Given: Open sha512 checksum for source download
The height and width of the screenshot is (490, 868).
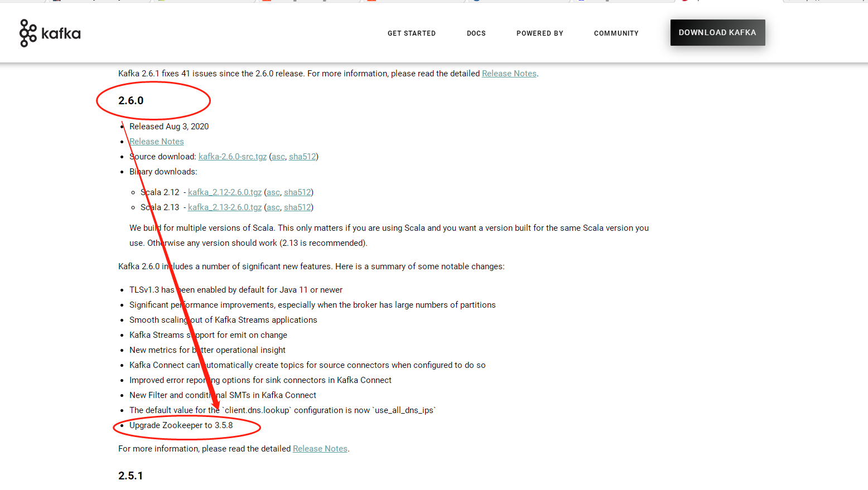Looking at the screenshot, I should (x=302, y=157).
